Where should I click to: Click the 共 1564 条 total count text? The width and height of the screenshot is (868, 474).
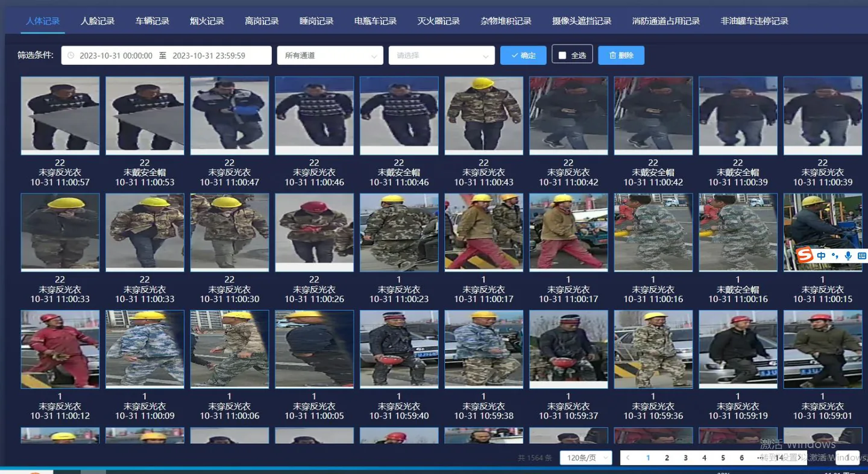[535, 458]
